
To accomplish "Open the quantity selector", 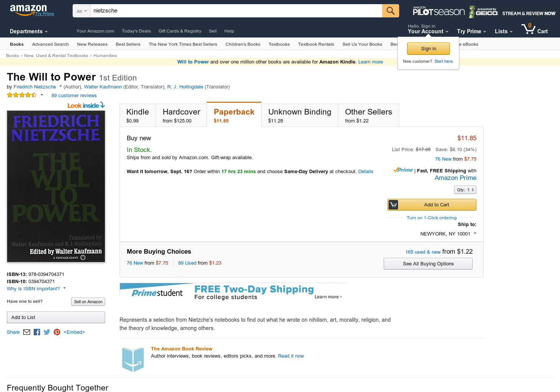I will [x=465, y=190].
